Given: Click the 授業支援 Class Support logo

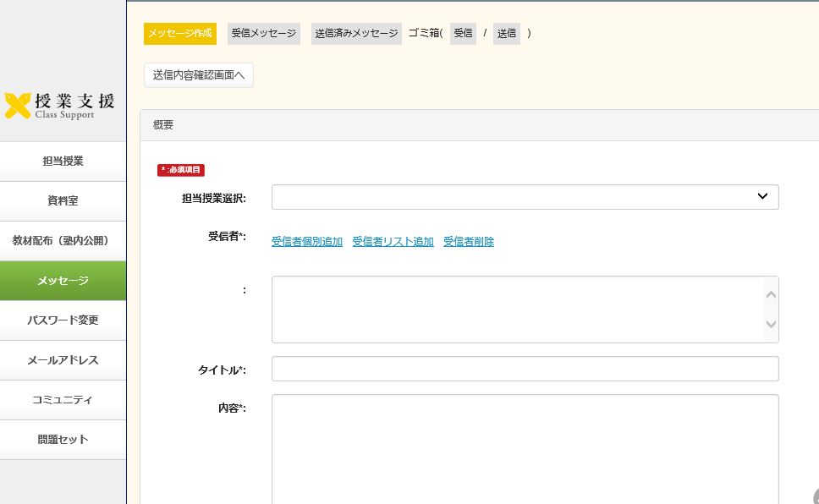Looking at the screenshot, I should [x=59, y=105].
